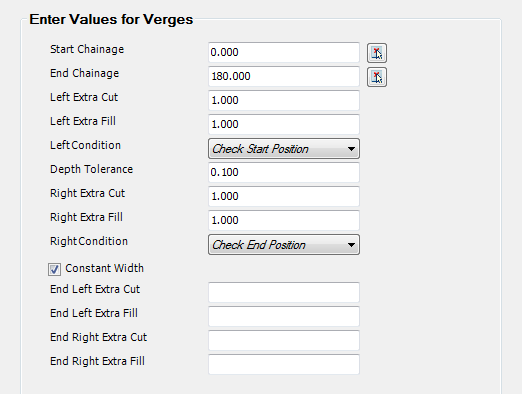Viewport: 522px width, 394px height.
Task: Click the Enter Values for Verges heading
Action: click(x=111, y=19)
